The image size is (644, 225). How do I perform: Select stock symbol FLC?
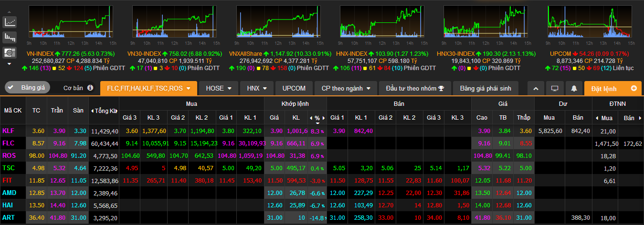9,143
